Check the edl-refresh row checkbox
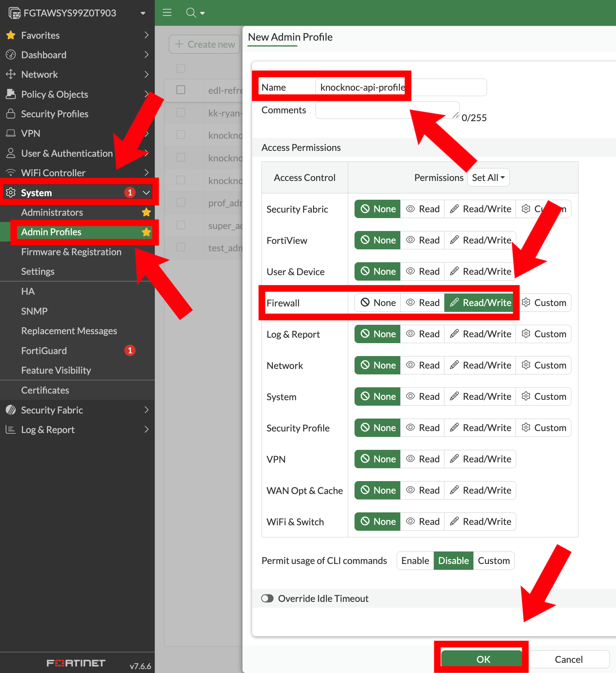The image size is (616, 673). tap(181, 90)
